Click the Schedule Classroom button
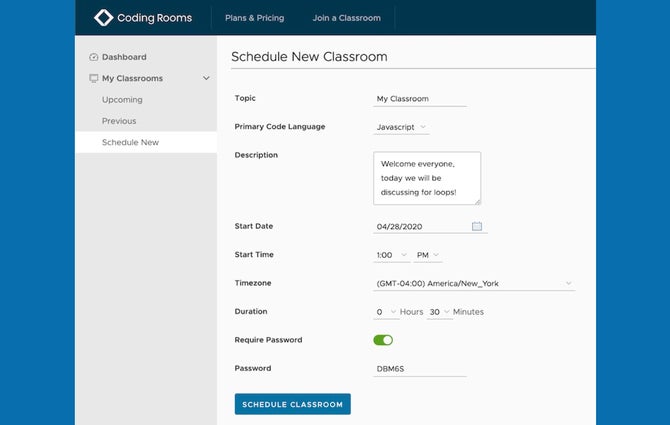The width and height of the screenshot is (670, 425). coord(293,404)
